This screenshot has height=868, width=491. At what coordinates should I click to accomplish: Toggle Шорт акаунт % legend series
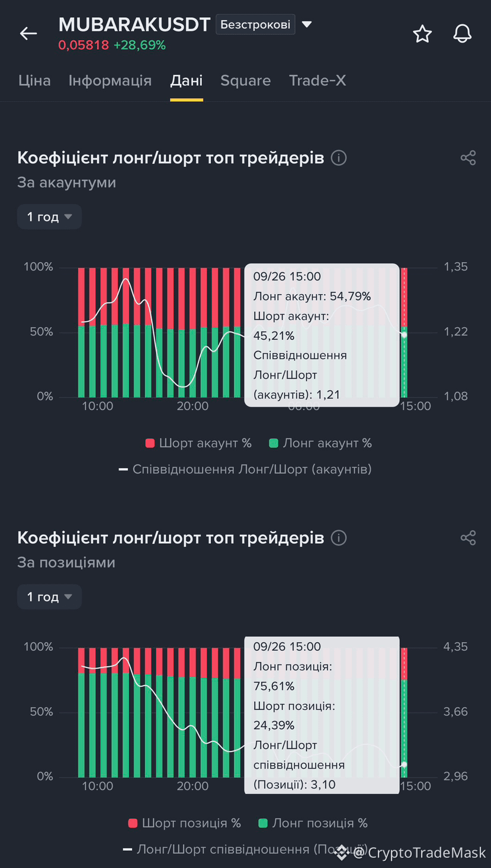click(198, 443)
